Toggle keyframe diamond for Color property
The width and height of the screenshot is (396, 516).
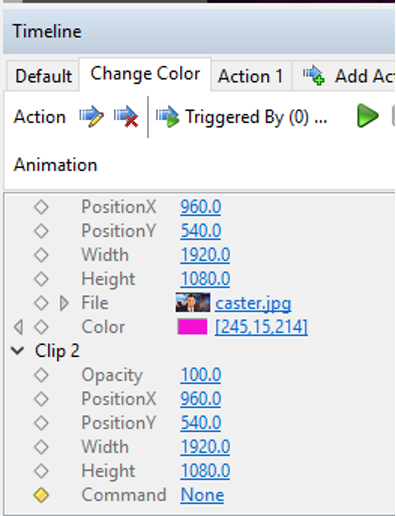click(41, 327)
